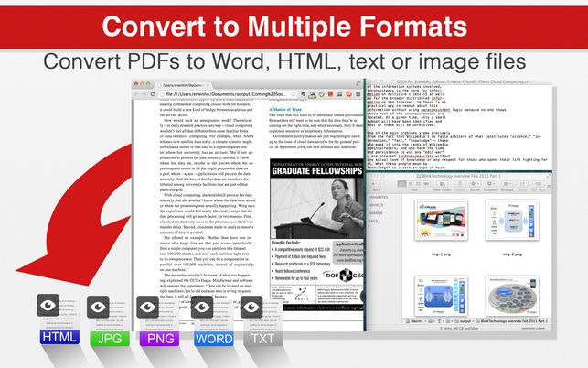This screenshot has width=588, height=368.
Task: Enter fullscreen via browser window corner arrows
Action: (x=358, y=83)
